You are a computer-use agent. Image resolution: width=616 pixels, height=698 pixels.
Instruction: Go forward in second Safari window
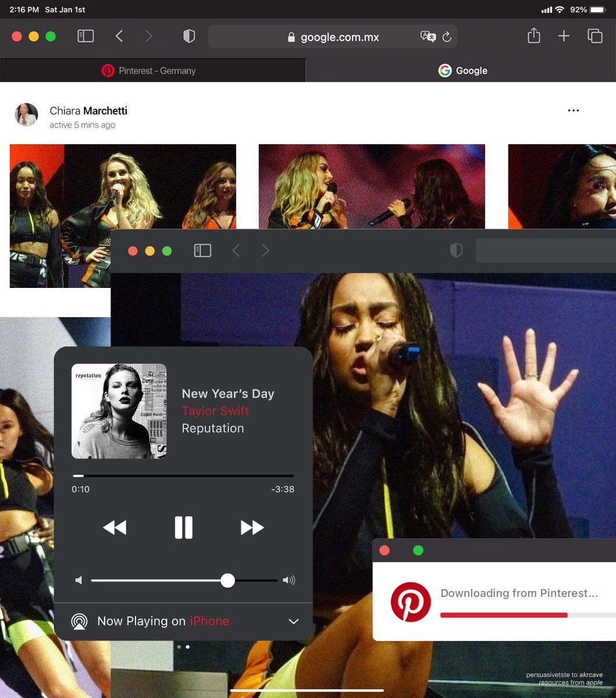pos(265,251)
